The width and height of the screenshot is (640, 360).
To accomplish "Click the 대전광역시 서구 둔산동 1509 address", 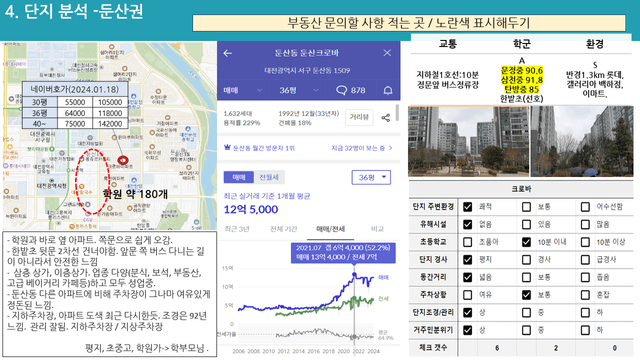I will coord(307,70).
